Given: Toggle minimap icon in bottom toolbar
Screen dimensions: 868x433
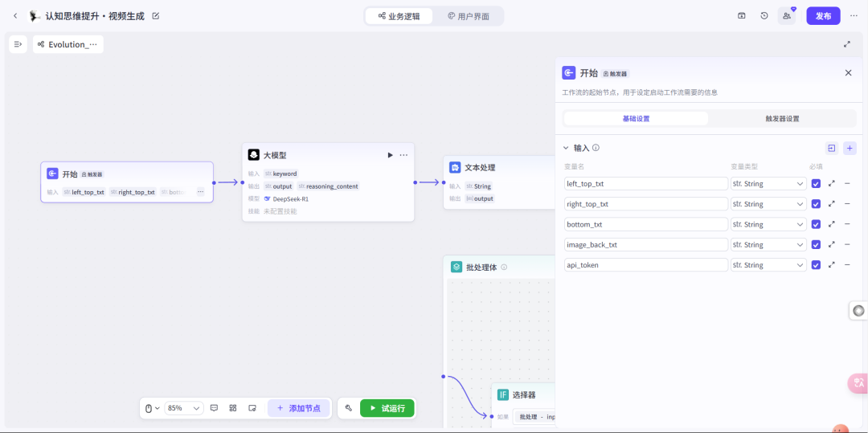Looking at the screenshot, I should (x=252, y=408).
